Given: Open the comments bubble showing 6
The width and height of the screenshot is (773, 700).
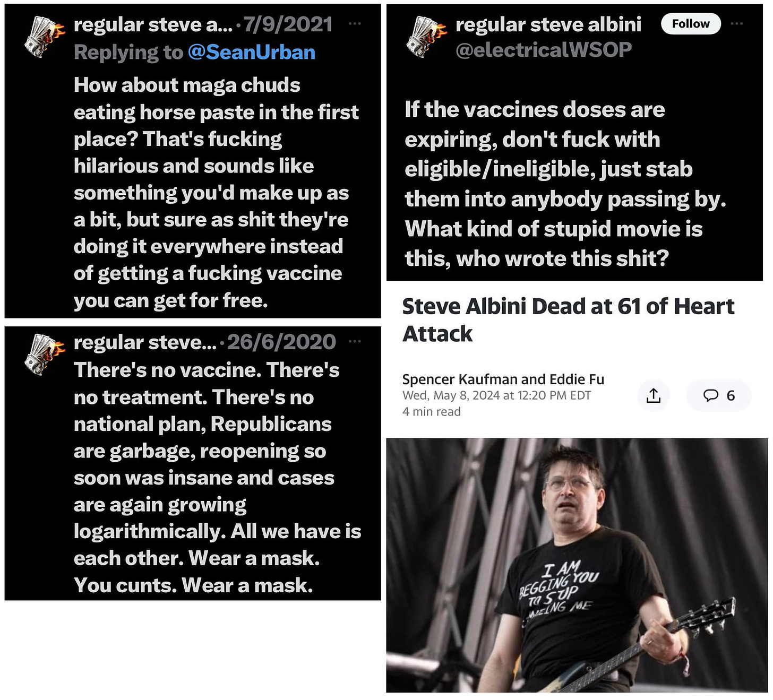Looking at the screenshot, I should 719,395.
